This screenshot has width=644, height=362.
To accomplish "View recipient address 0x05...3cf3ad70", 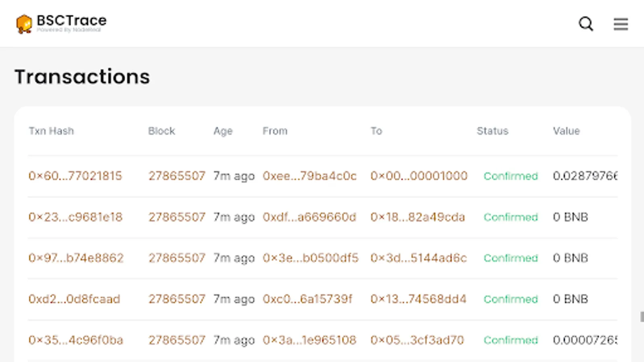I will click(417, 340).
